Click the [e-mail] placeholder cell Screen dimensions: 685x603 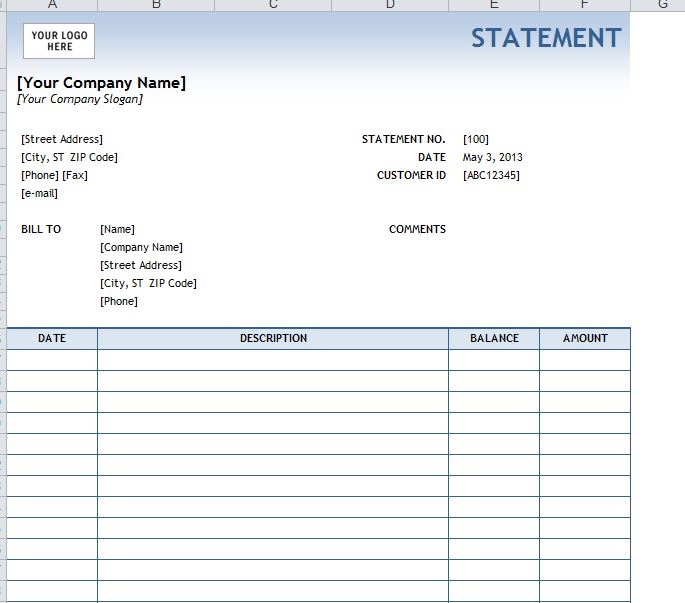point(40,193)
